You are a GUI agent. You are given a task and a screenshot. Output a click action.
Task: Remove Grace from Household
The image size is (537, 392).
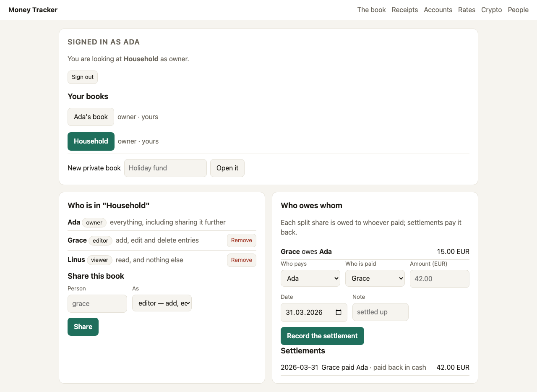coord(242,240)
